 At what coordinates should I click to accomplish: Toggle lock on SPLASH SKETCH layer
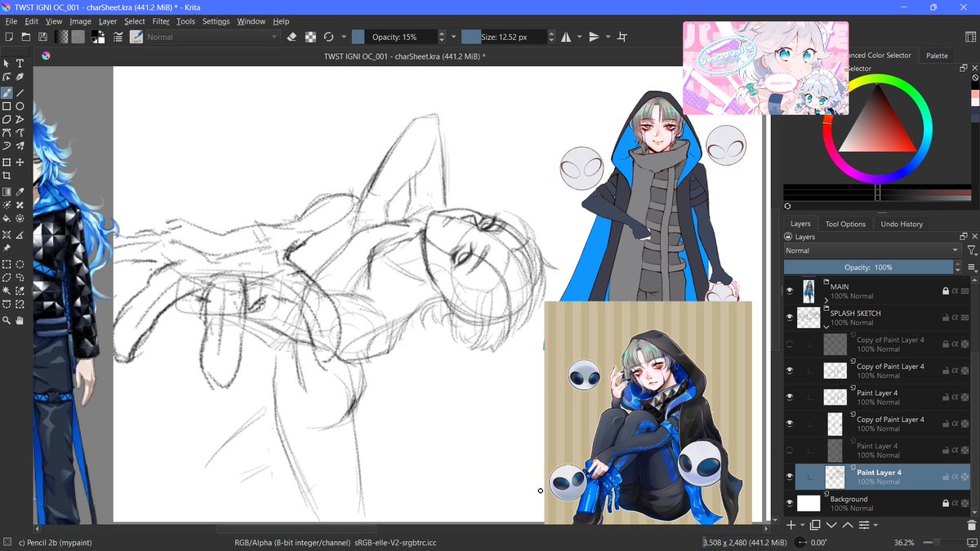[945, 317]
